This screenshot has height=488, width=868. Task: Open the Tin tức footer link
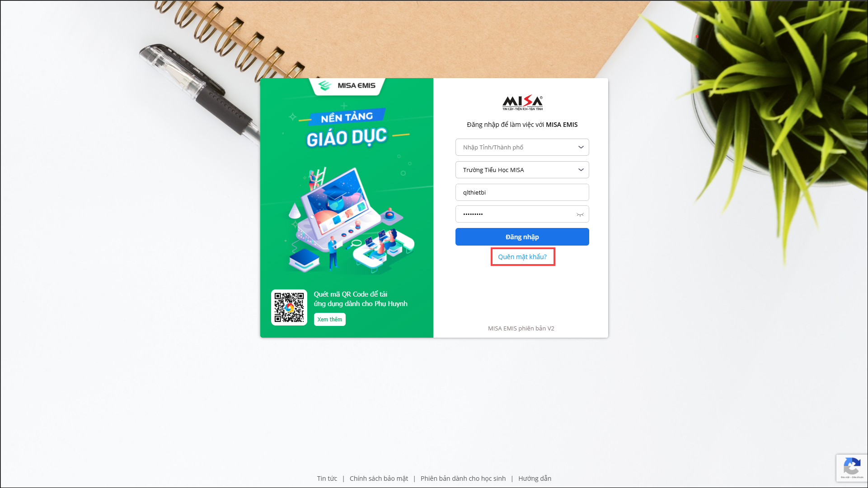(327, 479)
